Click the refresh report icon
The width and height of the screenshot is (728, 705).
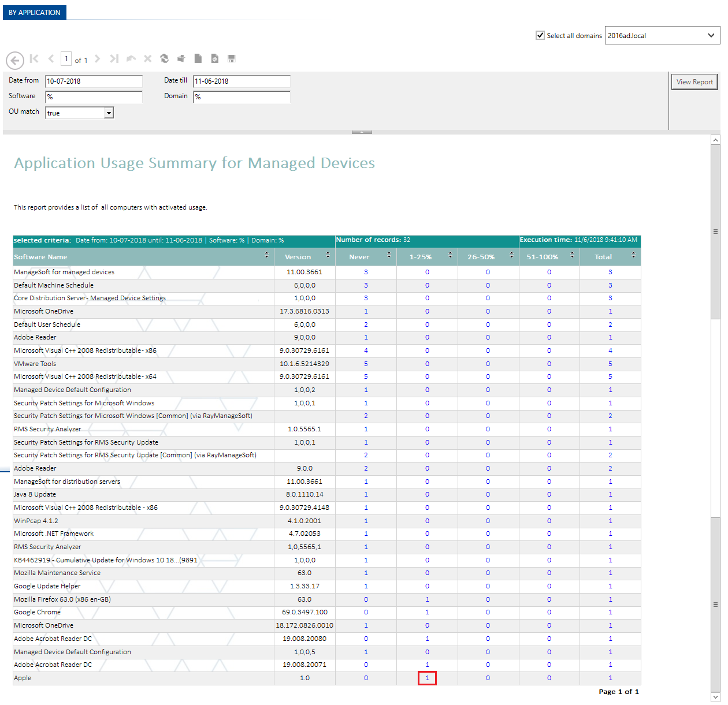pyautogui.click(x=165, y=58)
